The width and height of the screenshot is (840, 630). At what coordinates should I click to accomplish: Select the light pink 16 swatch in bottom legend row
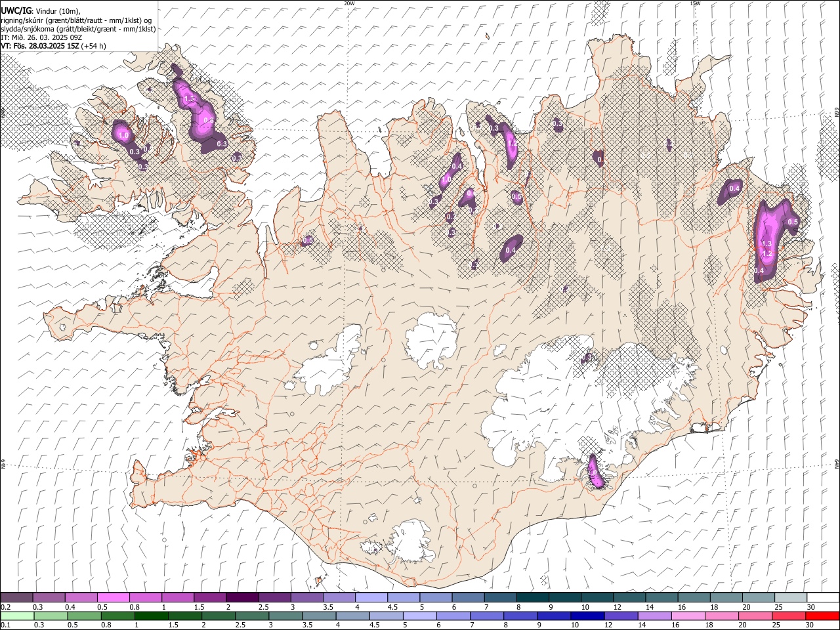coord(688,616)
